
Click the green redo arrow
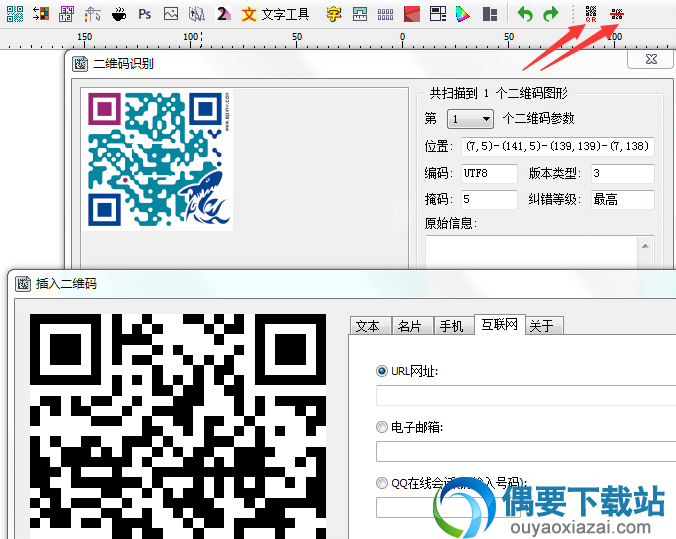tap(551, 14)
